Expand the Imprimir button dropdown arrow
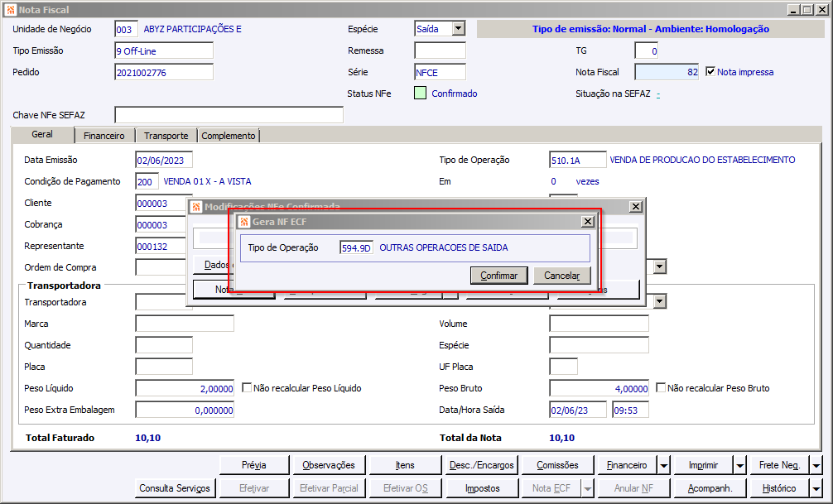833x504 pixels. (739, 465)
